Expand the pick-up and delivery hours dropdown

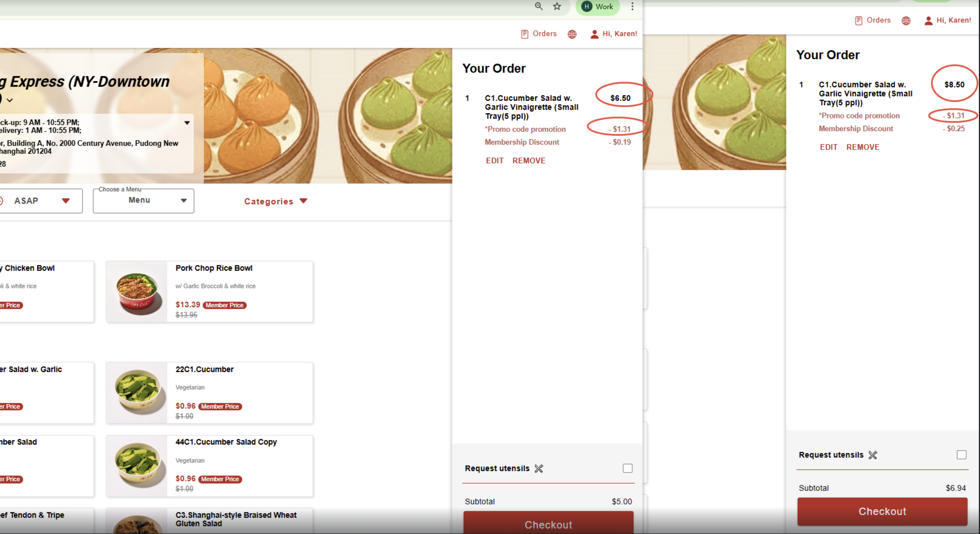pyautogui.click(x=187, y=123)
